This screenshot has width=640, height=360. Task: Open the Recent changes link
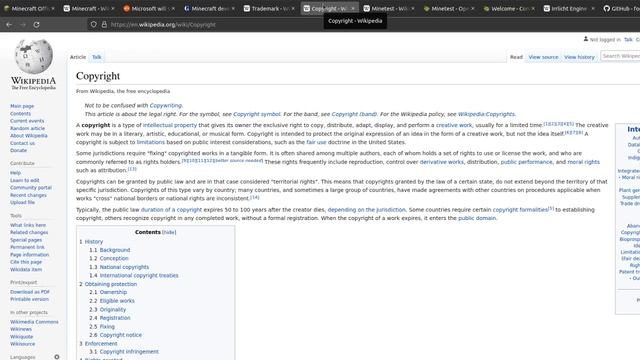coord(28,195)
